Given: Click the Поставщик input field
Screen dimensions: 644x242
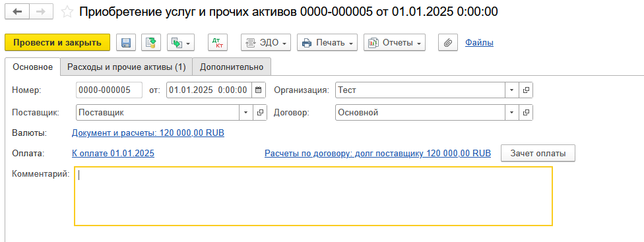Looking at the screenshot, I should coord(158,112).
